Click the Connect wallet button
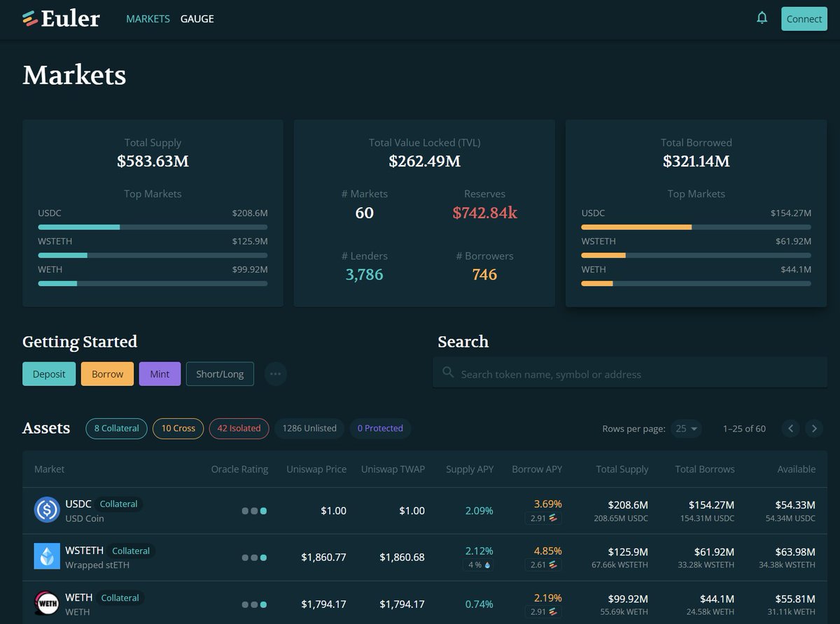Viewport: 840px width, 624px height. click(804, 19)
